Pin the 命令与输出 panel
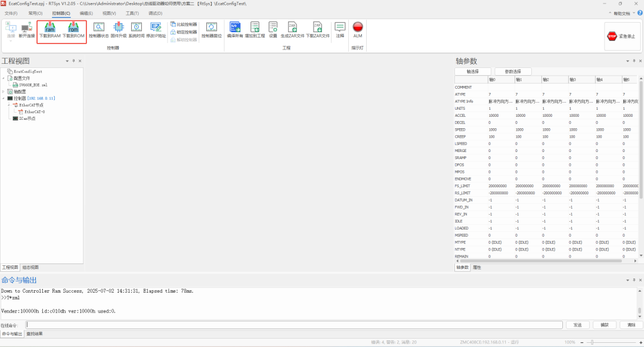This screenshot has width=644, height=347. [x=634, y=280]
